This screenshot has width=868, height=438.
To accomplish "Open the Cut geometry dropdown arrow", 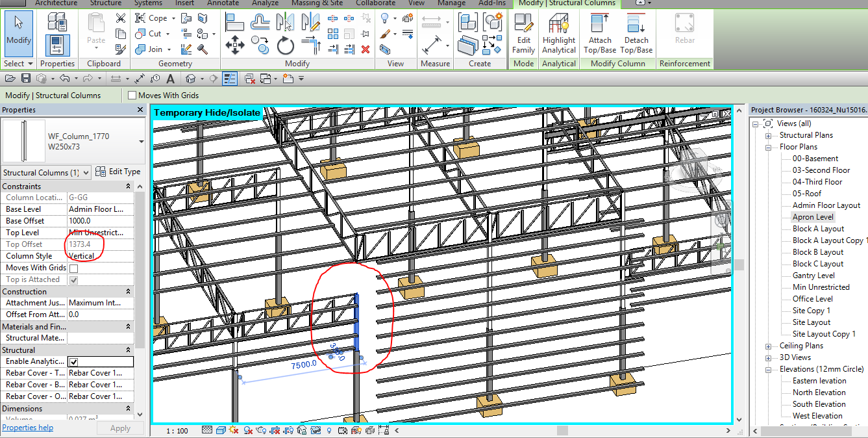I will [167, 34].
